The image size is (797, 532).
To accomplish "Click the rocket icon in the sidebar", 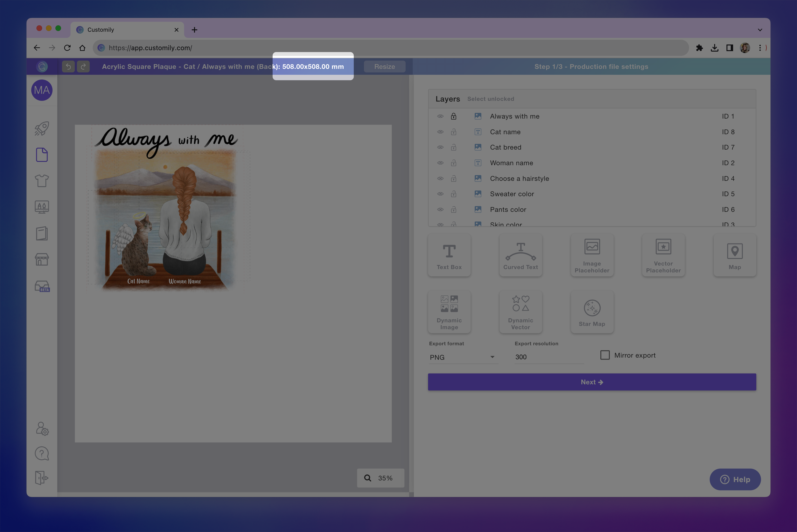I will (42, 129).
